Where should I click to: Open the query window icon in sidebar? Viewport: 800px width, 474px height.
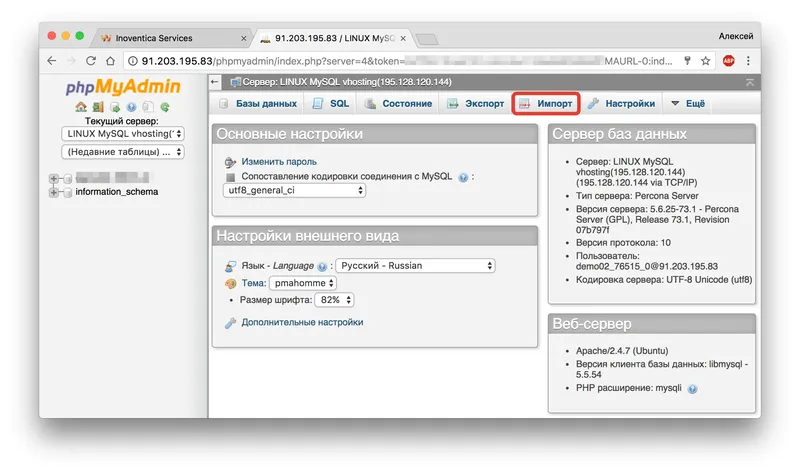click(x=115, y=107)
